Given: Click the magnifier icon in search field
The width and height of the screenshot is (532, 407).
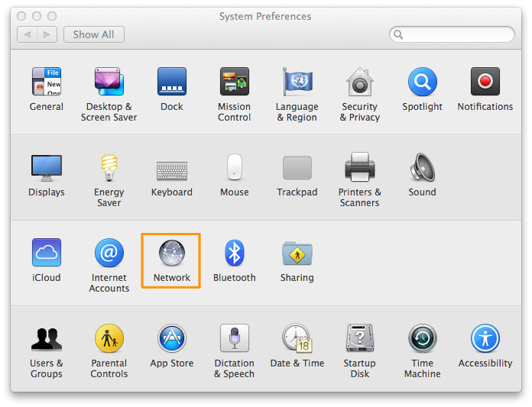Looking at the screenshot, I should tap(398, 34).
